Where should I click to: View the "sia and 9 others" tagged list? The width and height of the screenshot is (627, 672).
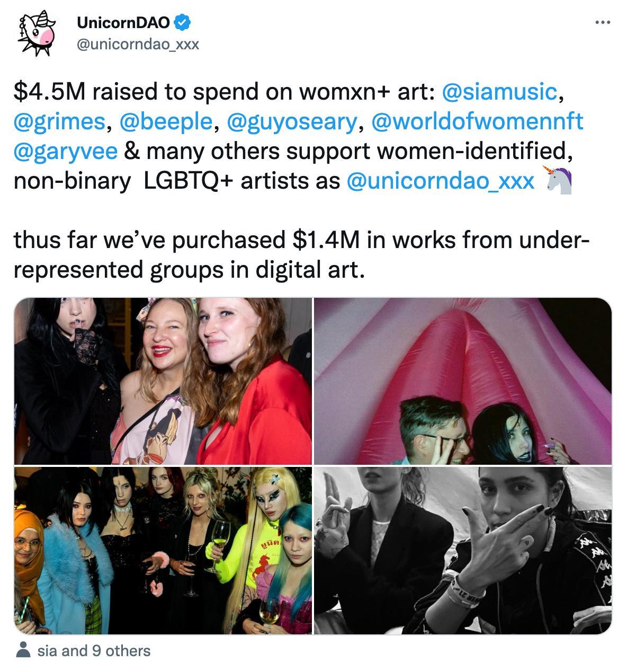(x=94, y=650)
